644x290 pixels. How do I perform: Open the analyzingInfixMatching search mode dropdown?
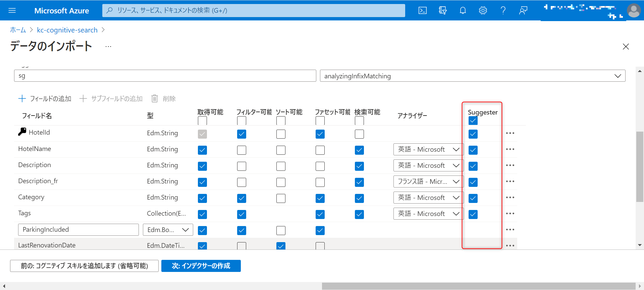pyautogui.click(x=473, y=76)
